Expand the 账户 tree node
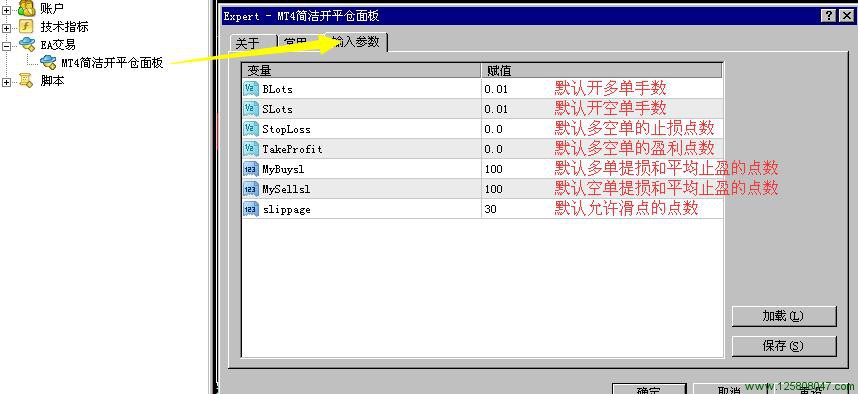 [7, 10]
